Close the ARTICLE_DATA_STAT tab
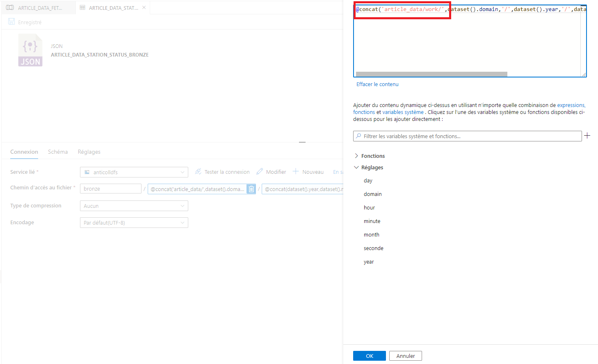Viewport: 598px width, 364px height. 144,8
